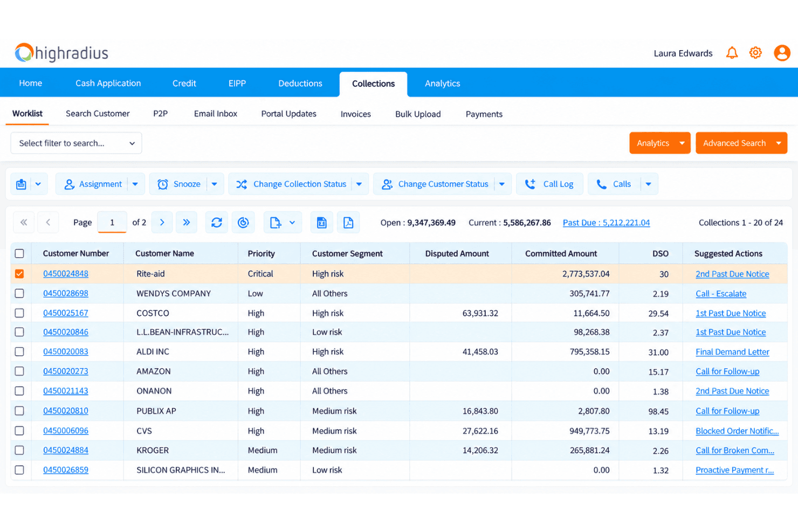Open the Deductions tab
The image size is (798, 532).
[x=300, y=83]
